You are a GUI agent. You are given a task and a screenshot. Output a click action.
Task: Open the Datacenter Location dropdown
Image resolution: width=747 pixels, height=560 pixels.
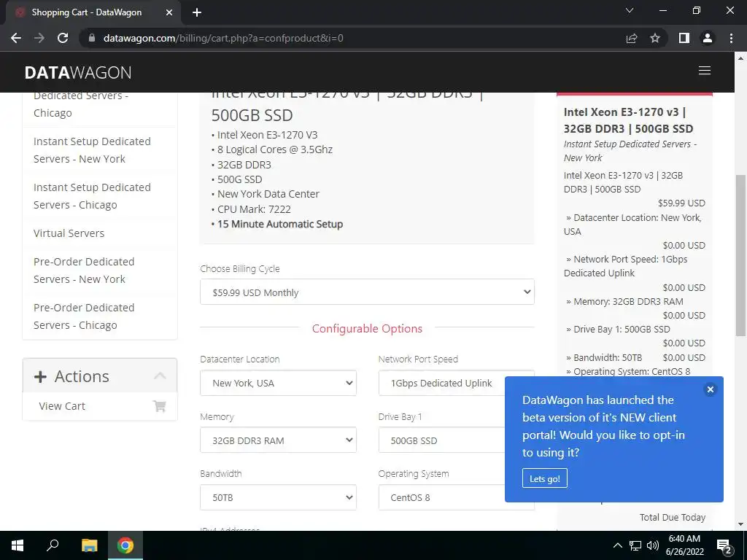[x=278, y=383]
